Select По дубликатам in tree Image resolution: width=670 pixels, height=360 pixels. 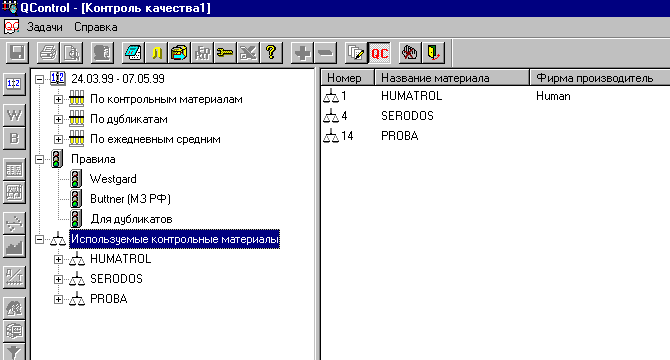[129, 119]
